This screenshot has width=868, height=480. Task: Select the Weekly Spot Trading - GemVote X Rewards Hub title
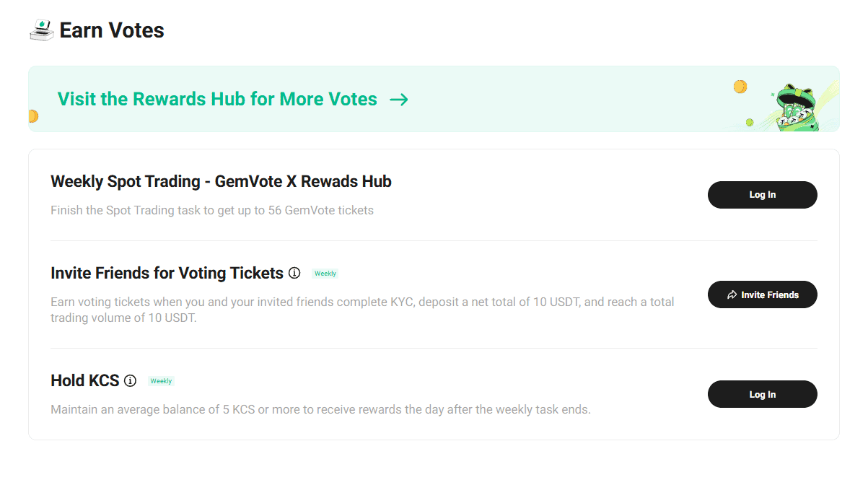(x=221, y=182)
